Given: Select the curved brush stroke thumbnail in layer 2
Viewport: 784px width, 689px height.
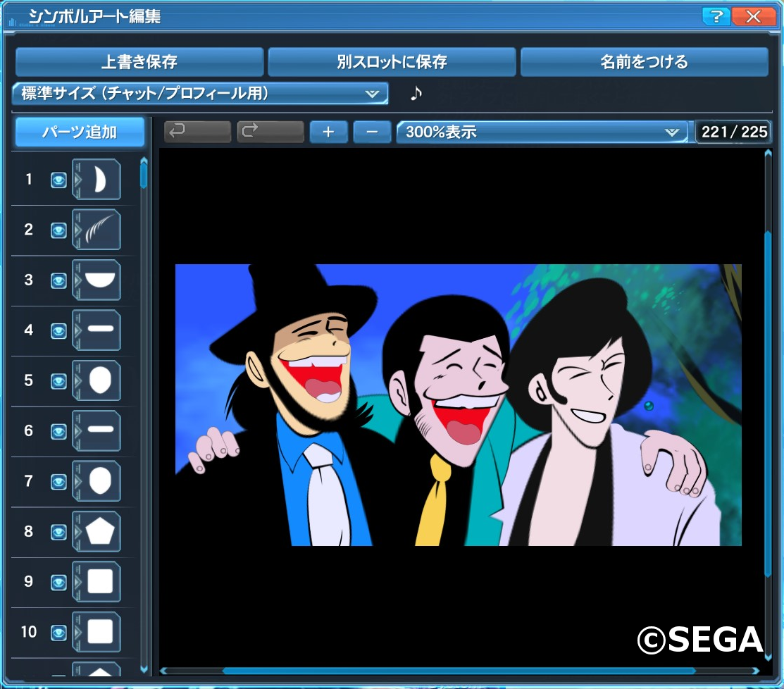Looking at the screenshot, I should [101, 230].
